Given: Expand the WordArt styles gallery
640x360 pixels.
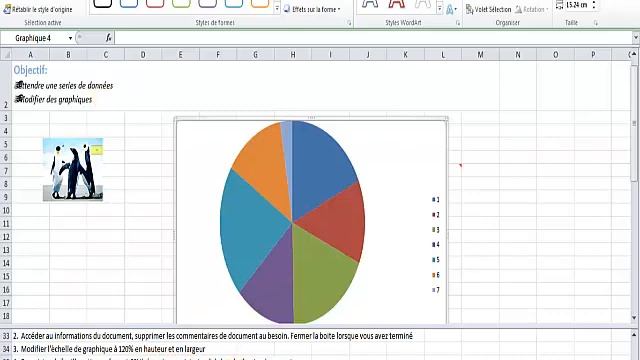Looking at the screenshot, I should point(440,8).
